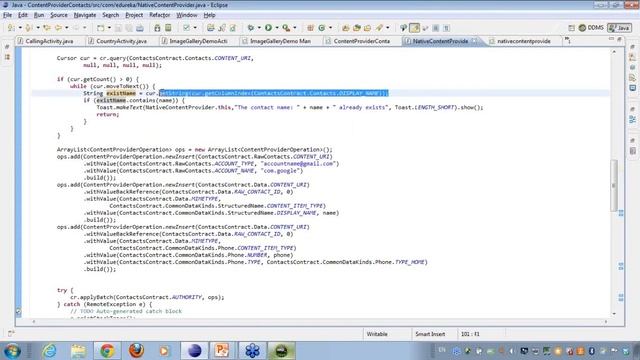Click the Debug bug toolbar icon
Image resolution: width=640 pixels, height=360 pixels.
(251, 28)
